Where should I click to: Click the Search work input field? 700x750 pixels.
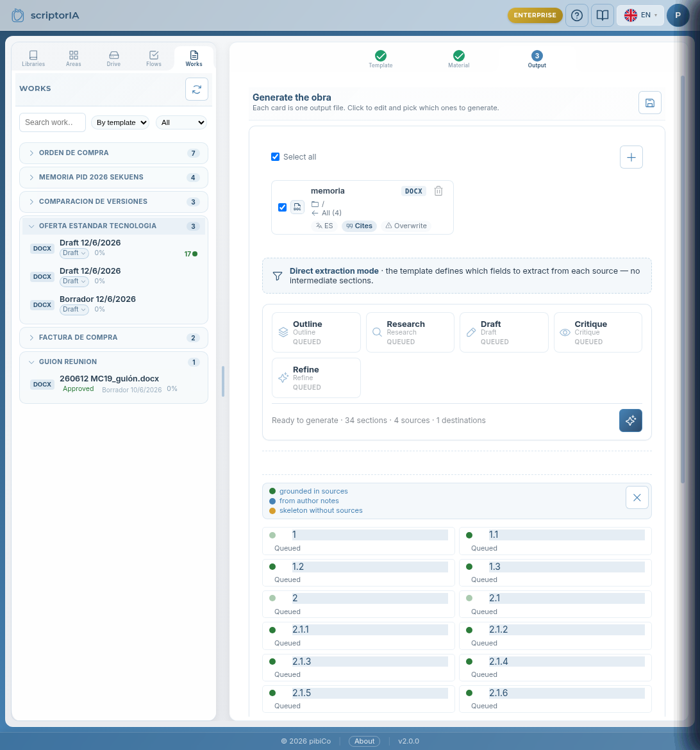click(53, 122)
